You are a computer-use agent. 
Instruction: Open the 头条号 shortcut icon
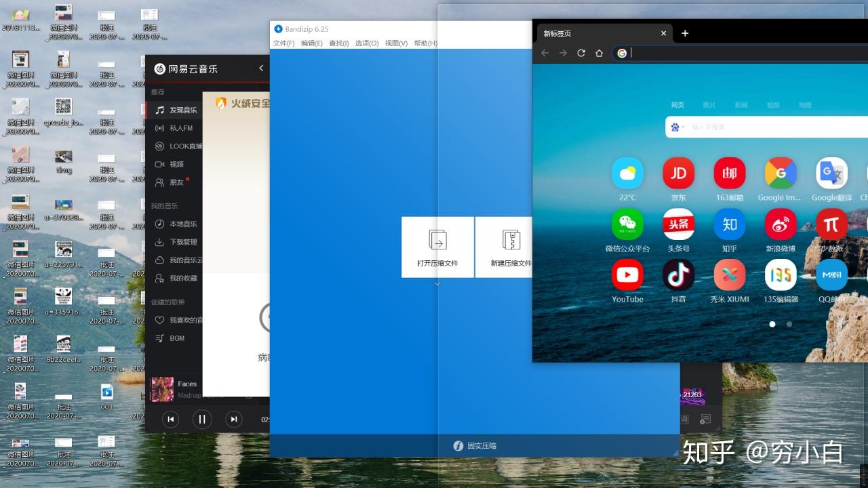point(678,224)
